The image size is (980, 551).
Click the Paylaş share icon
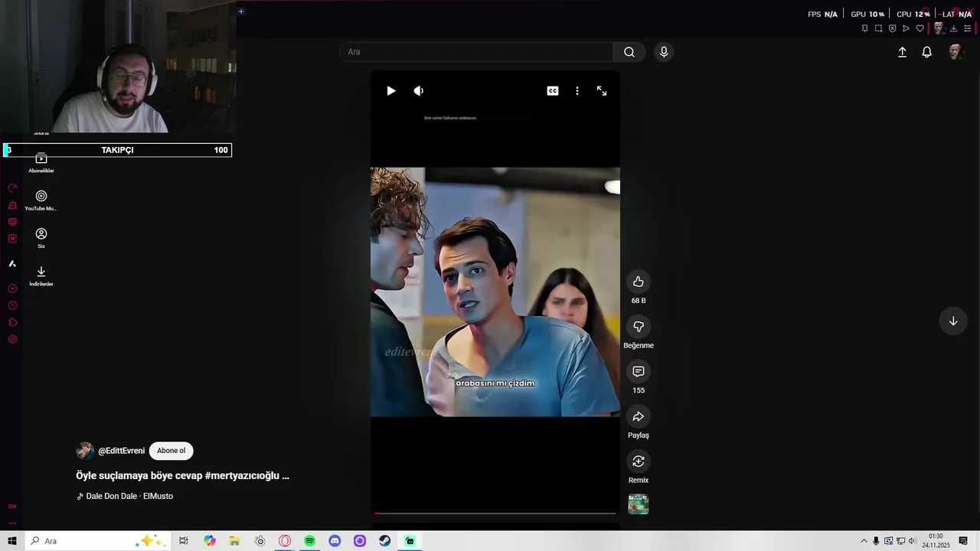[x=639, y=416]
